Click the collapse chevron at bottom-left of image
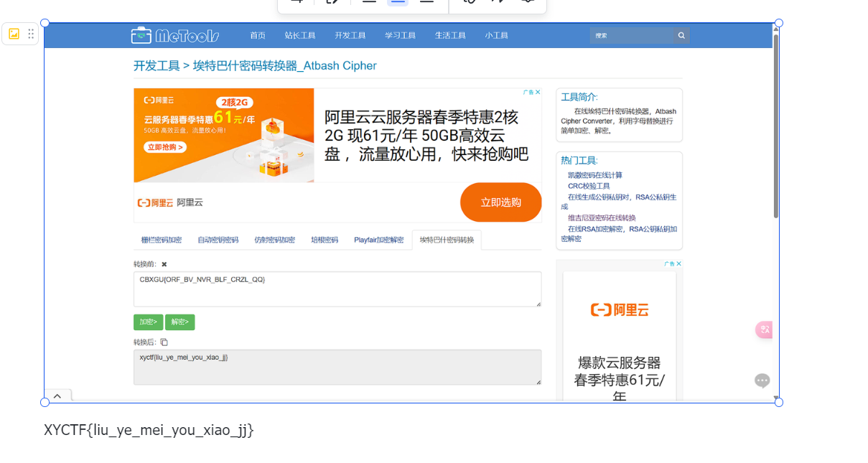This screenshot has width=868, height=463. pyautogui.click(x=57, y=396)
